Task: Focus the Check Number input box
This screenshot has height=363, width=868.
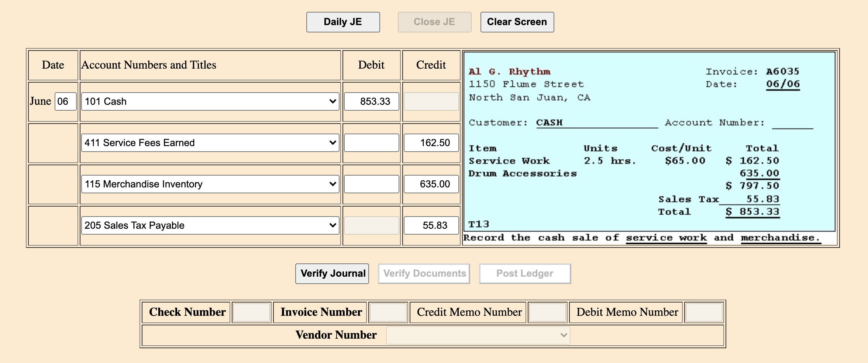Action: click(x=252, y=312)
